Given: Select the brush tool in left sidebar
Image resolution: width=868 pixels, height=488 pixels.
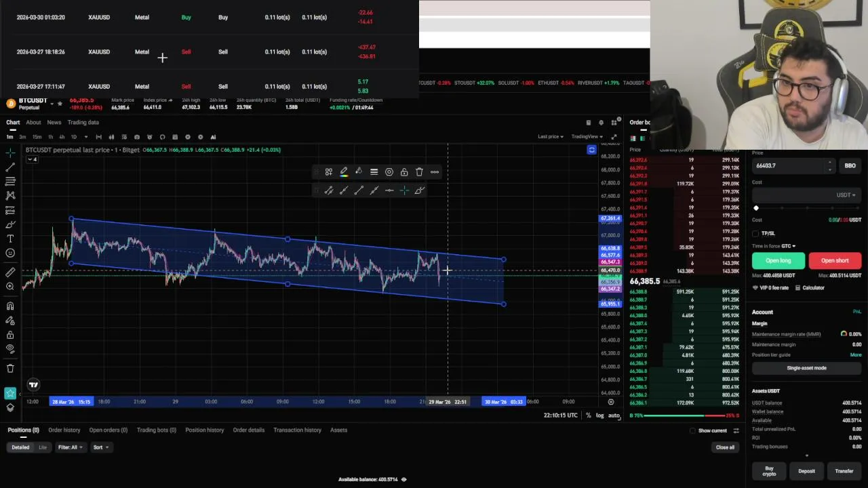Looking at the screenshot, I should [x=10, y=224].
